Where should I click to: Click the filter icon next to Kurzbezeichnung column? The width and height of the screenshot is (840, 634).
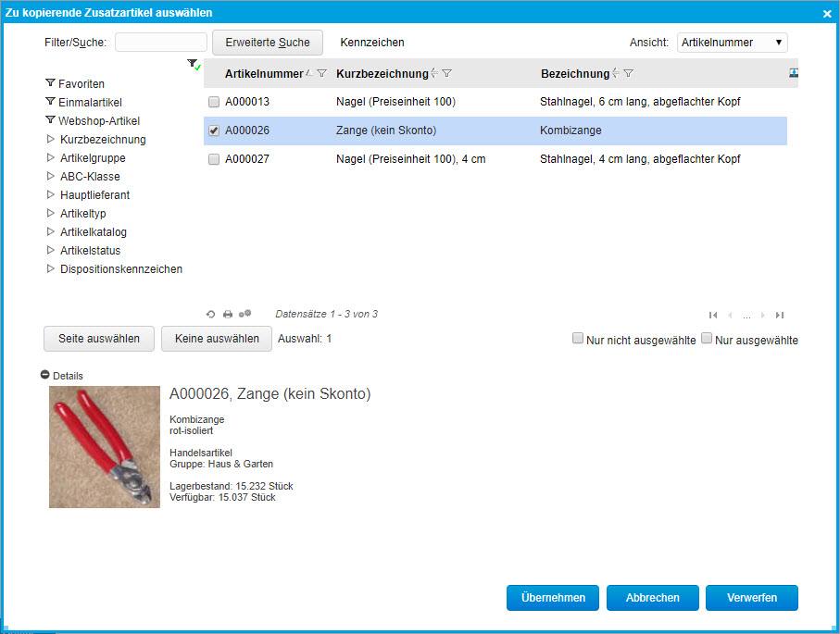point(446,74)
